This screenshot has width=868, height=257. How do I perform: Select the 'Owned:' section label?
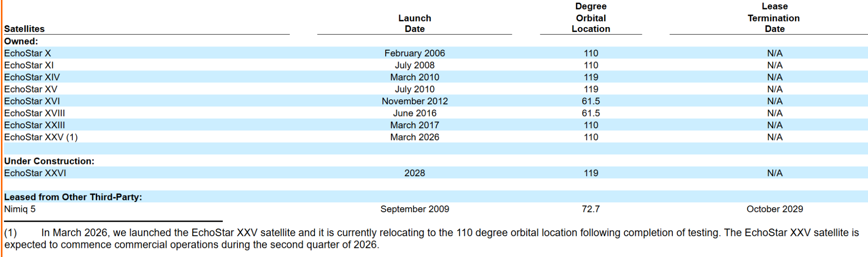[x=21, y=41]
